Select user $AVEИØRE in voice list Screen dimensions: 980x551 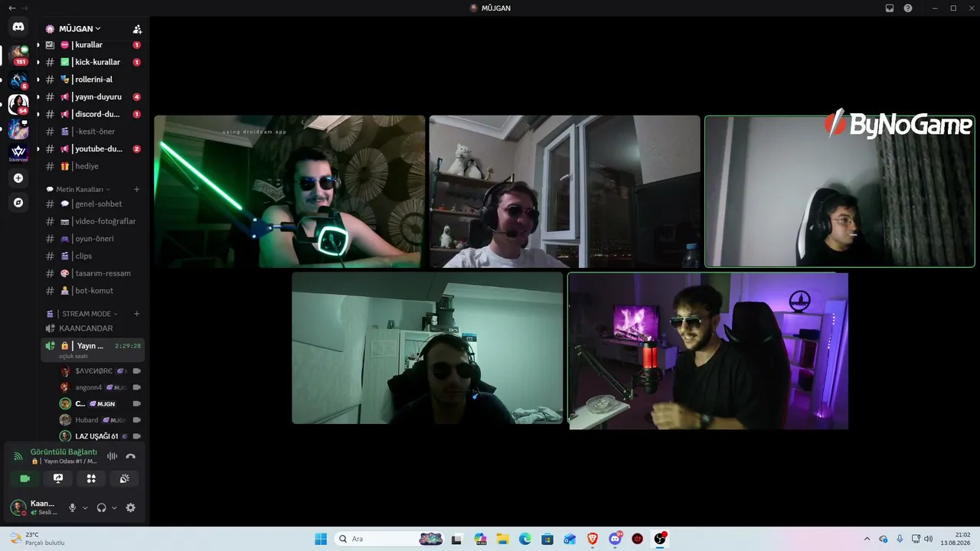(100, 371)
